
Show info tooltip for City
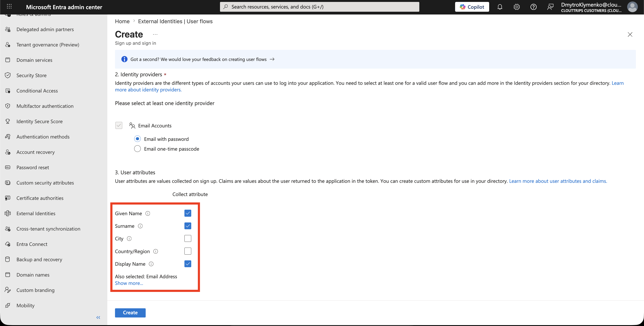point(129,239)
